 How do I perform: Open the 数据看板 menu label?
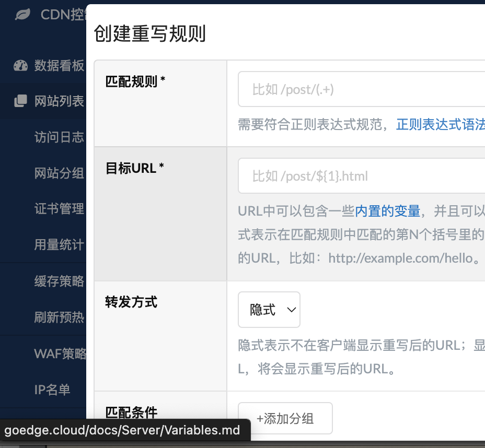pyautogui.click(x=59, y=66)
